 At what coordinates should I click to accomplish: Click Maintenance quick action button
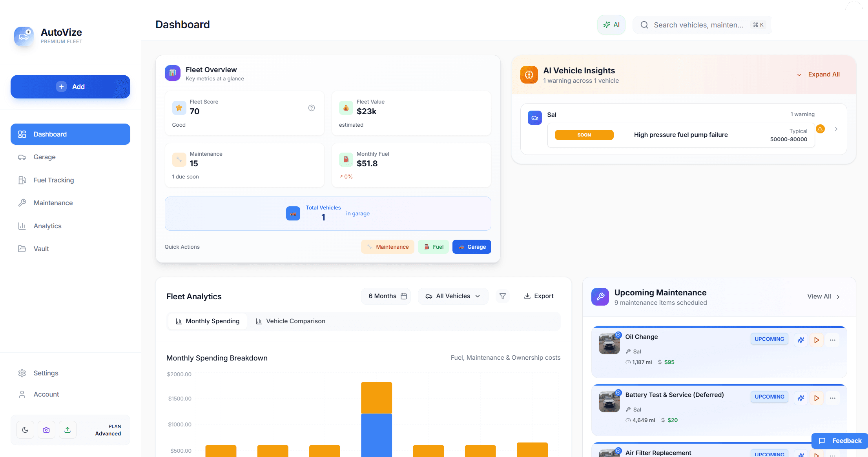(x=388, y=247)
